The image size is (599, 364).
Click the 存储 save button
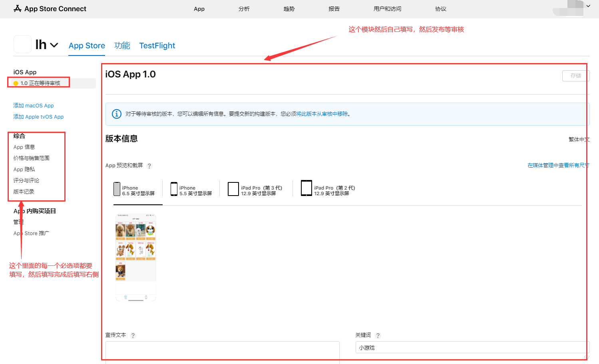576,75
